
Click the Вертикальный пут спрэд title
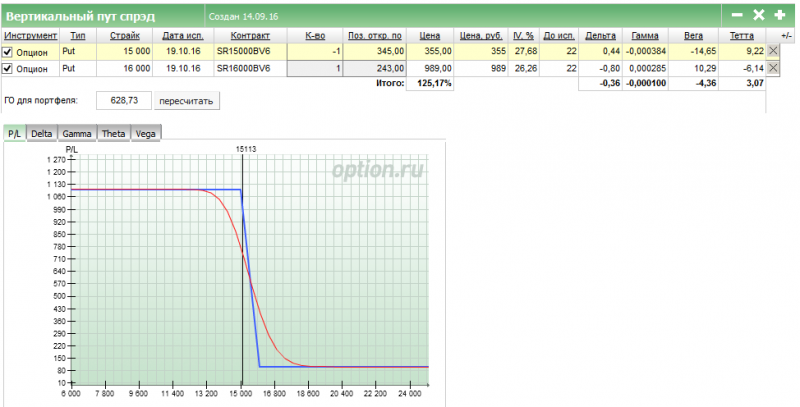tap(81, 16)
